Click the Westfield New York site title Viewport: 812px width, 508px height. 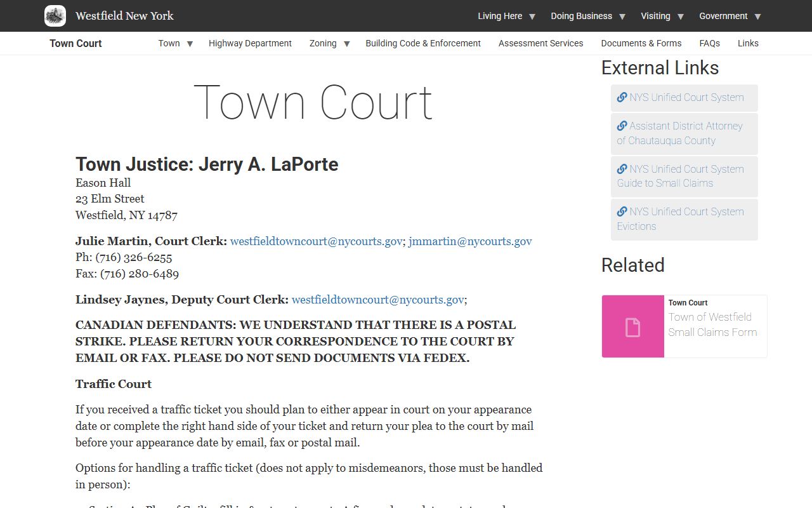click(124, 16)
